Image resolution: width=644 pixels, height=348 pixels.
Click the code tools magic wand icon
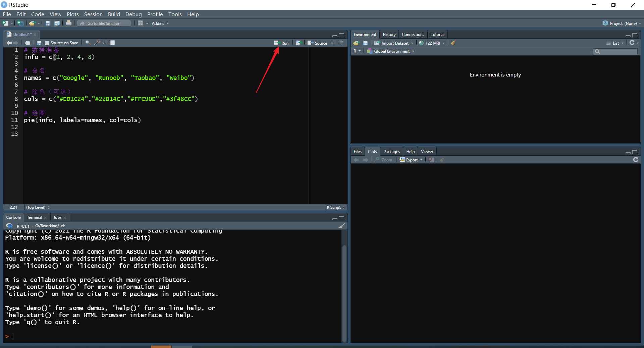coord(98,43)
